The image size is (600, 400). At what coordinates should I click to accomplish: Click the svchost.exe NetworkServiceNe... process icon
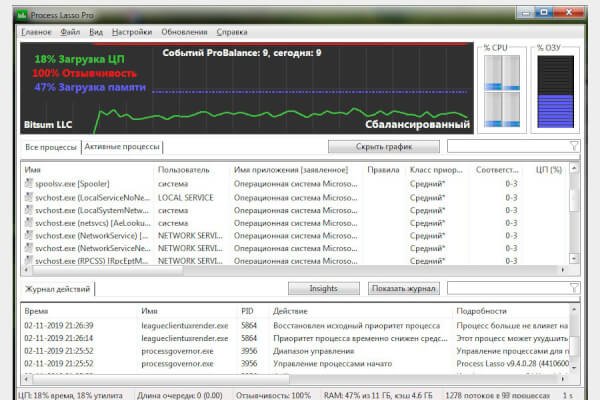pos(29,248)
